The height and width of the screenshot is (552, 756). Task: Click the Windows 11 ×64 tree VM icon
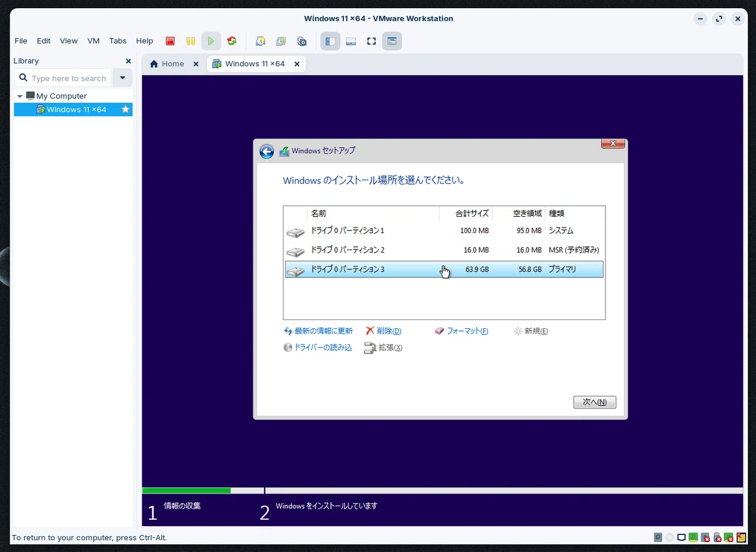click(40, 110)
